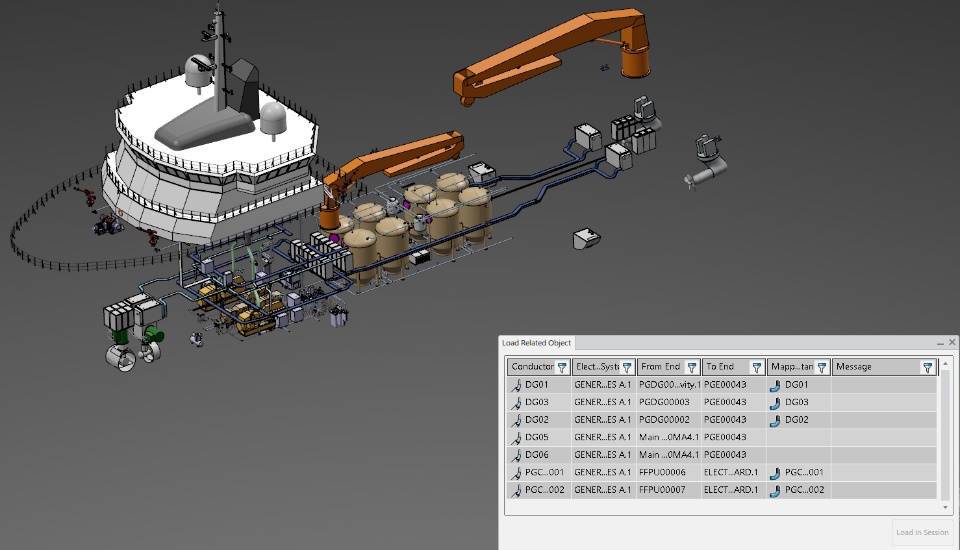Select conductor name DG05 in table
The height and width of the screenshot is (550, 960).
click(x=537, y=437)
